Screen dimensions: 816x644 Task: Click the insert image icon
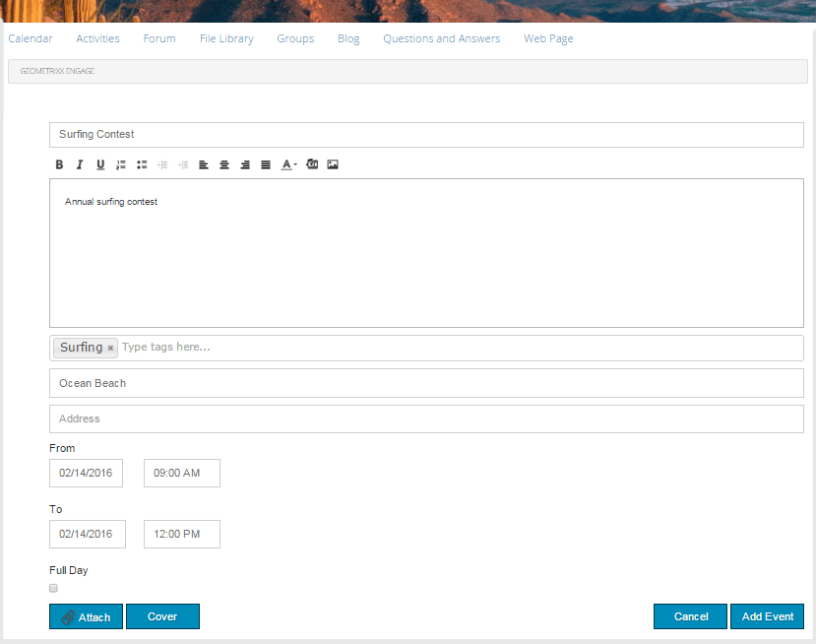pyautogui.click(x=333, y=164)
